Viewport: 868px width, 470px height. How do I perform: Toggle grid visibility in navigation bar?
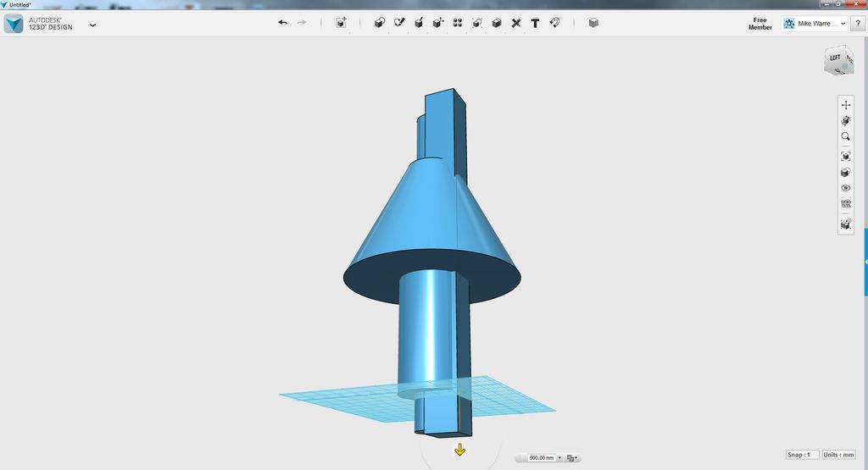pos(846,203)
